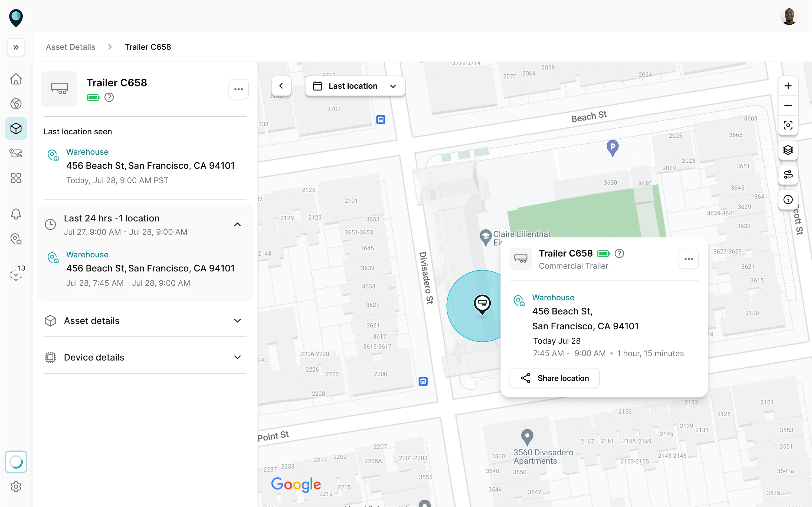Viewport: 812px width, 507px height.
Task: Click the map info icon
Action: [788, 200]
